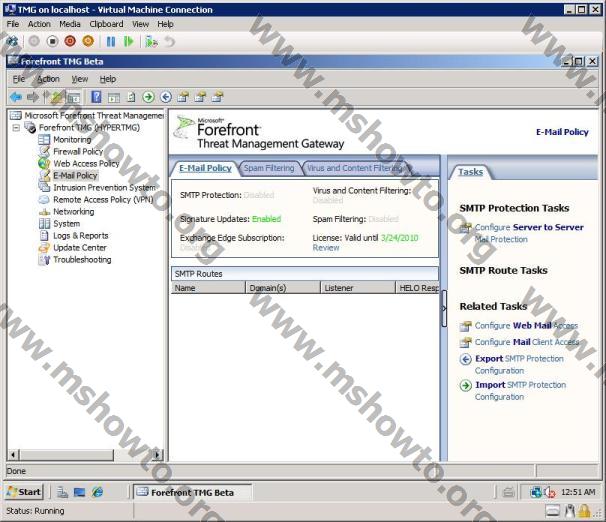Go back using TMG blue arrow

tap(15, 97)
